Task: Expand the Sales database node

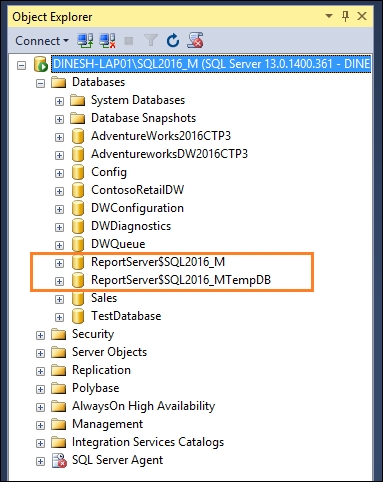Action: click(59, 299)
